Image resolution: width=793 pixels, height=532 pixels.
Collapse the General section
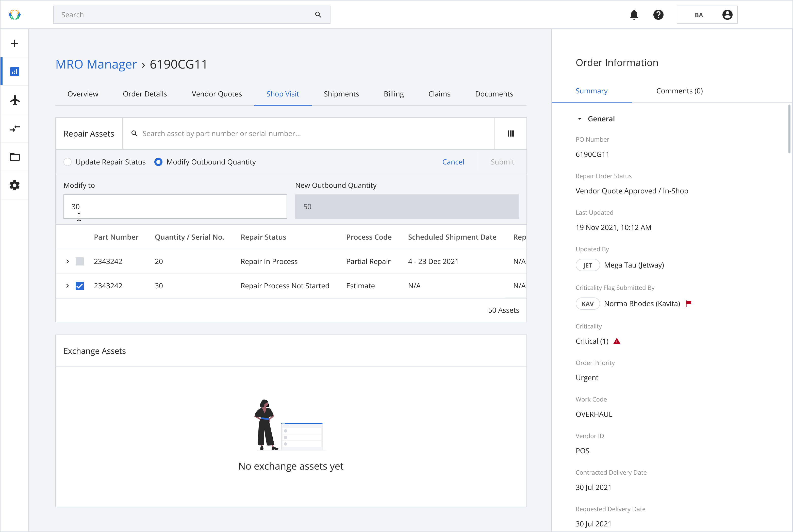(580, 119)
